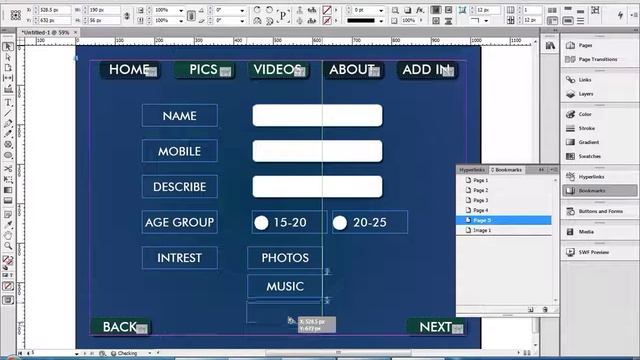
Task: Select the Selection tool arrow
Action: [8, 47]
